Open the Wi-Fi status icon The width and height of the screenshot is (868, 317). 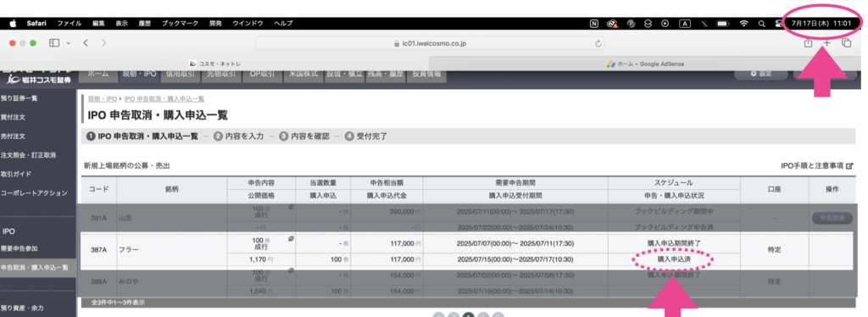[744, 24]
